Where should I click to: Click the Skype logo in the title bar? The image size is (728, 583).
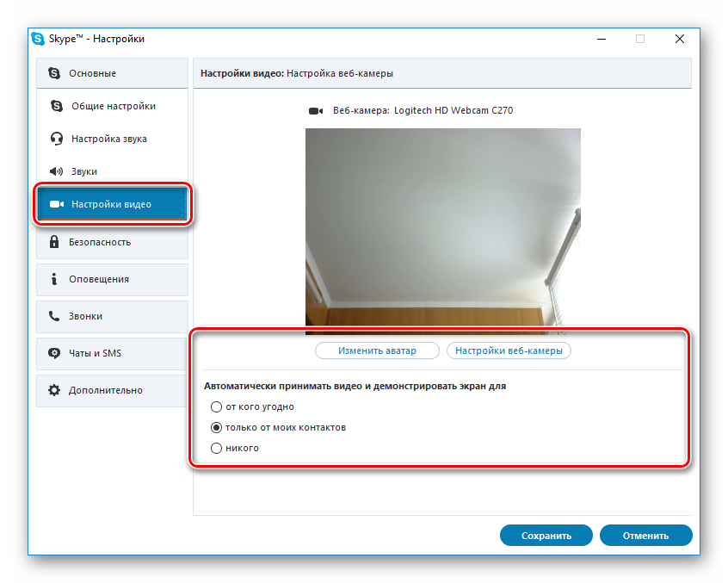point(38,39)
